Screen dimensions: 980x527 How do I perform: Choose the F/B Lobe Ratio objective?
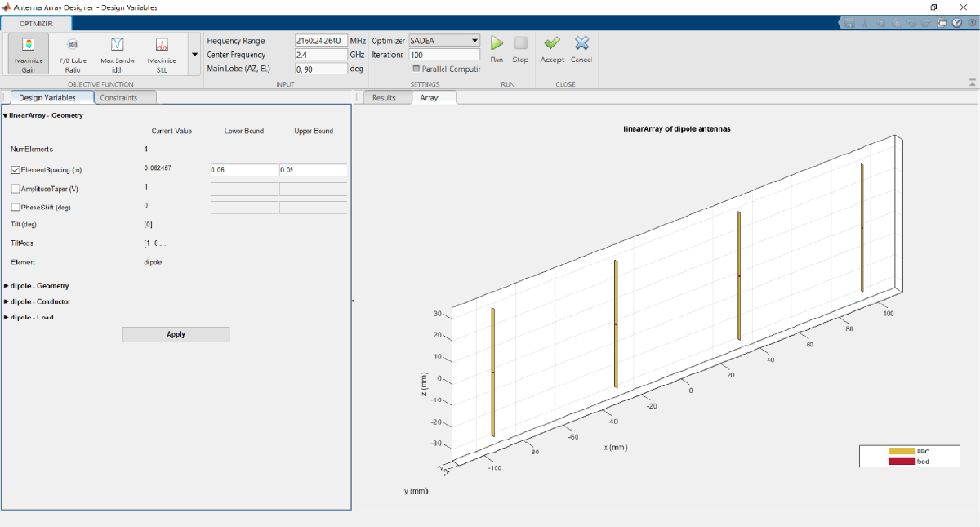[x=73, y=53]
